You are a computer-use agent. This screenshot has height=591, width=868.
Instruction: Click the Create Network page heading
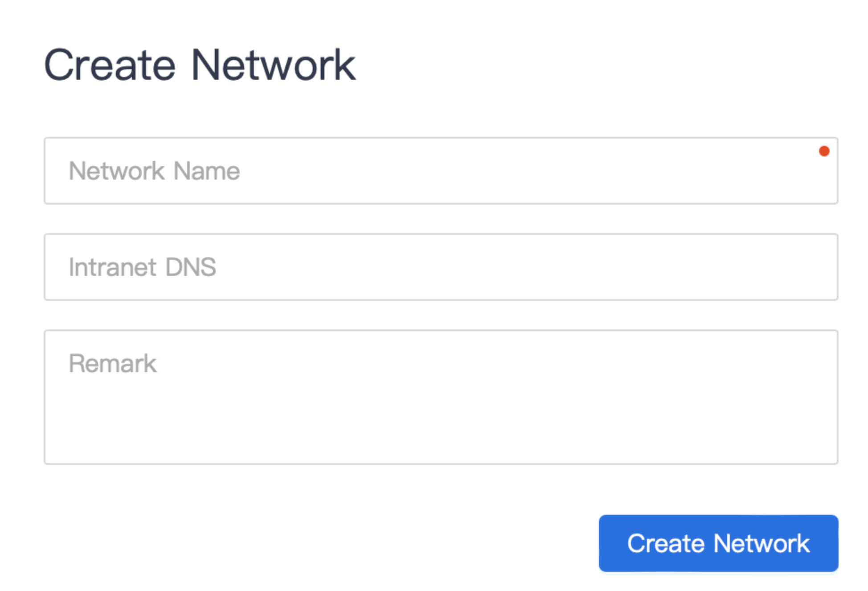(x=200, y=66)
